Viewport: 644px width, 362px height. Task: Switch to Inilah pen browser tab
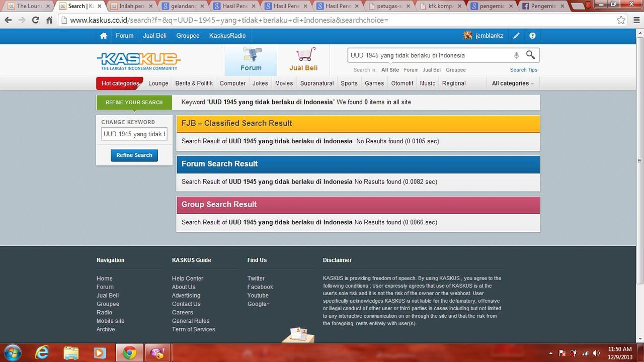click(131, 6)
